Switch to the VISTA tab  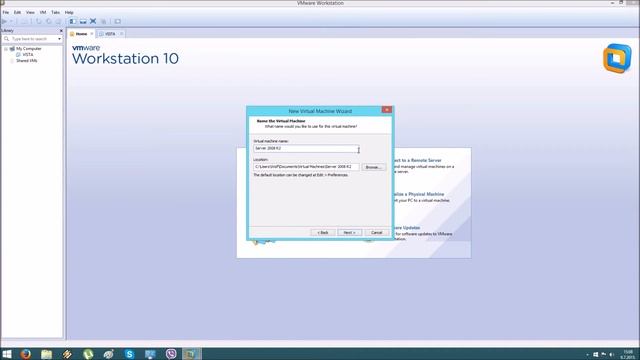click(x=110, y=34)
